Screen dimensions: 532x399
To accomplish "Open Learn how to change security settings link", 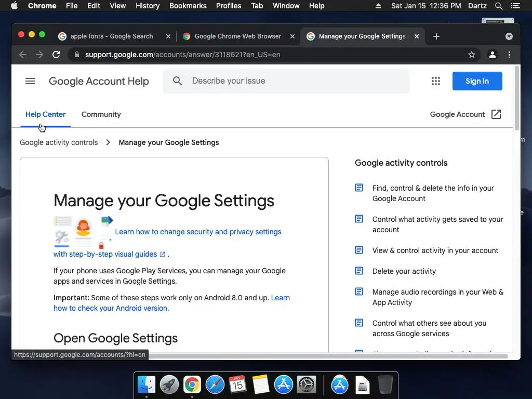I will [198, 232].
